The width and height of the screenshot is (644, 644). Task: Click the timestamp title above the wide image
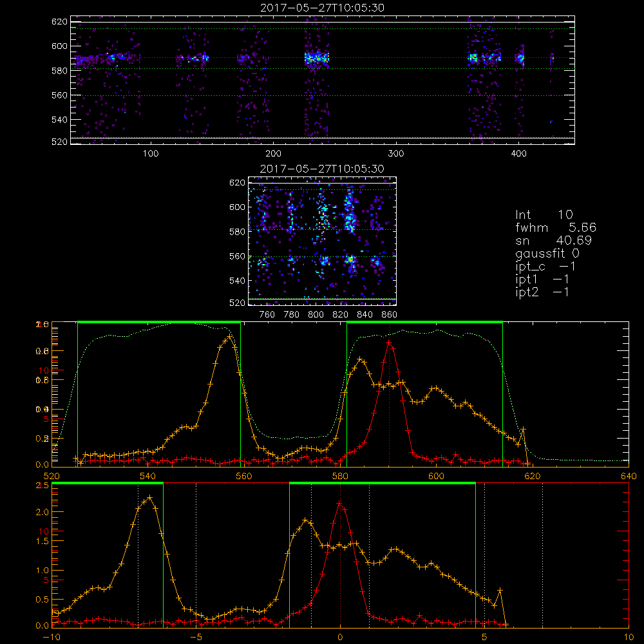[322, 8]
